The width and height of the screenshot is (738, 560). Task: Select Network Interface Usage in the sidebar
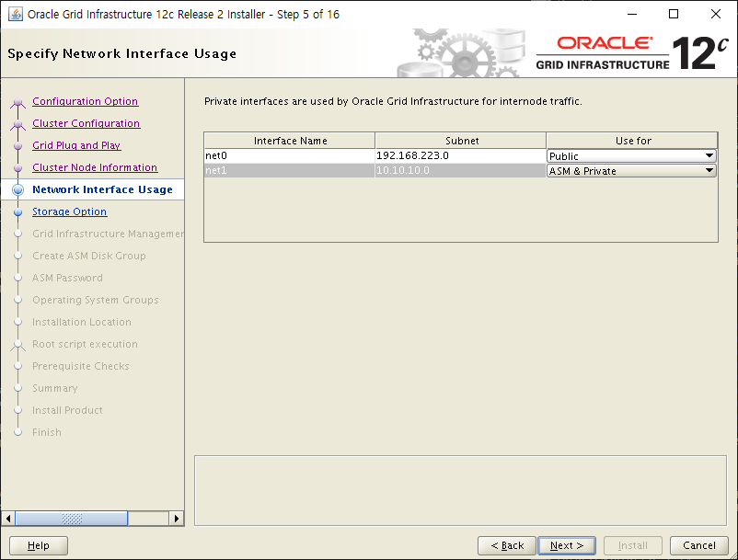[x=103, y=189]
